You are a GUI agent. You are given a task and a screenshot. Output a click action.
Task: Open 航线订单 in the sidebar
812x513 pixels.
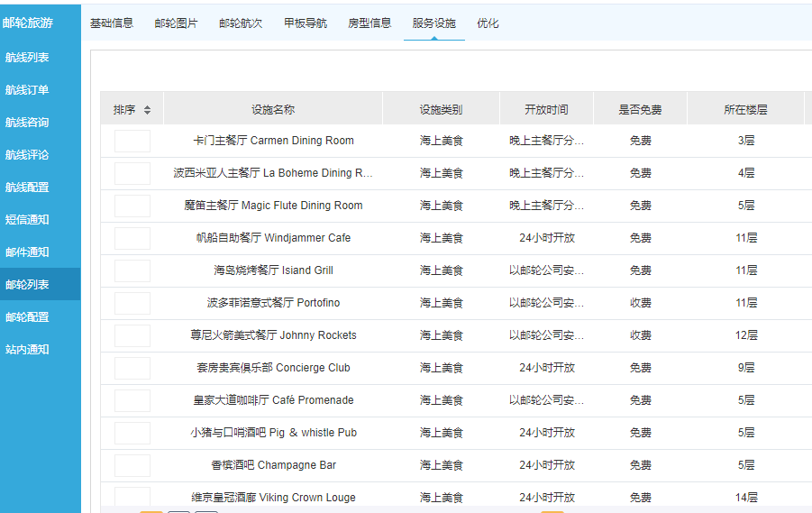(x=28, y=90)
